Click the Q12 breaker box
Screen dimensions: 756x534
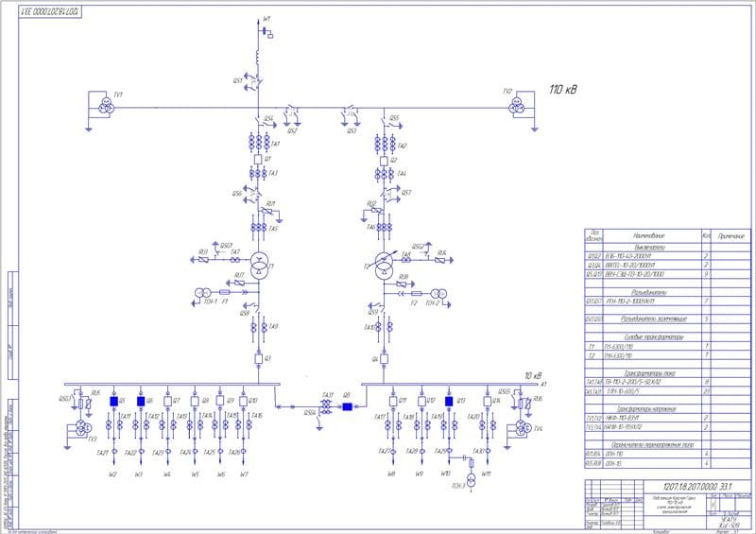coord(421,402)
